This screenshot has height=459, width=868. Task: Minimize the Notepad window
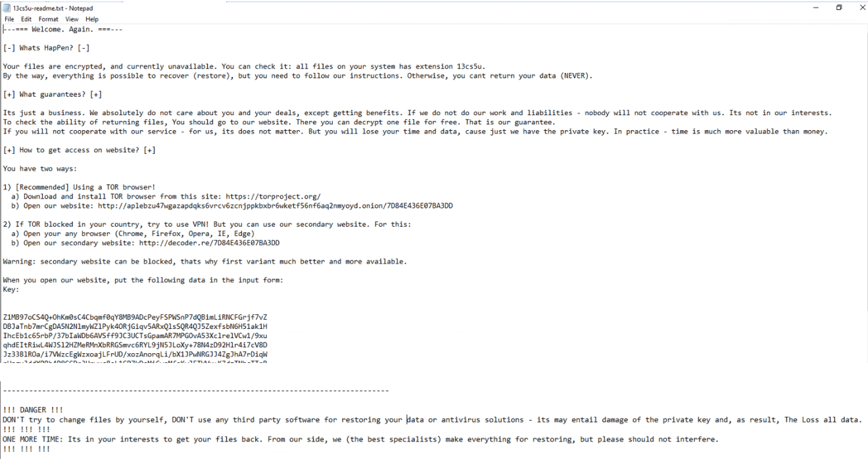click(816, 7)
